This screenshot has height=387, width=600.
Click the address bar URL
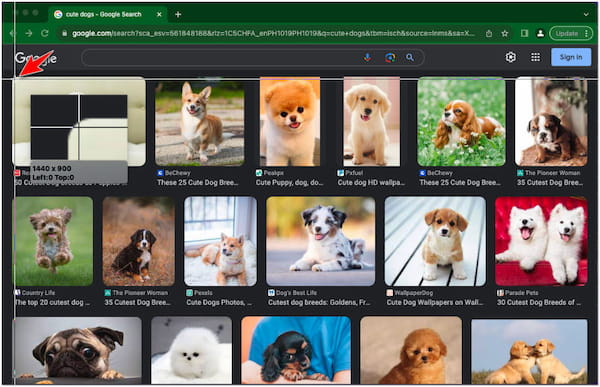273,34
